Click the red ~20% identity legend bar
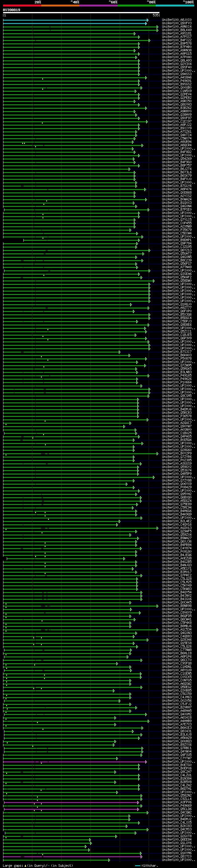Image resolution: width=197 pixels, height=868 pixels. pos(22,6)
